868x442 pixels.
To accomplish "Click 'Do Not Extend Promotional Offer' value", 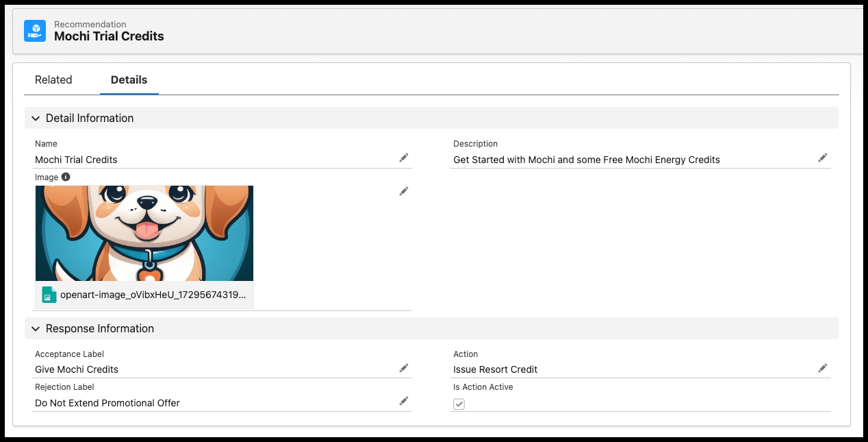I will (107, 403).
